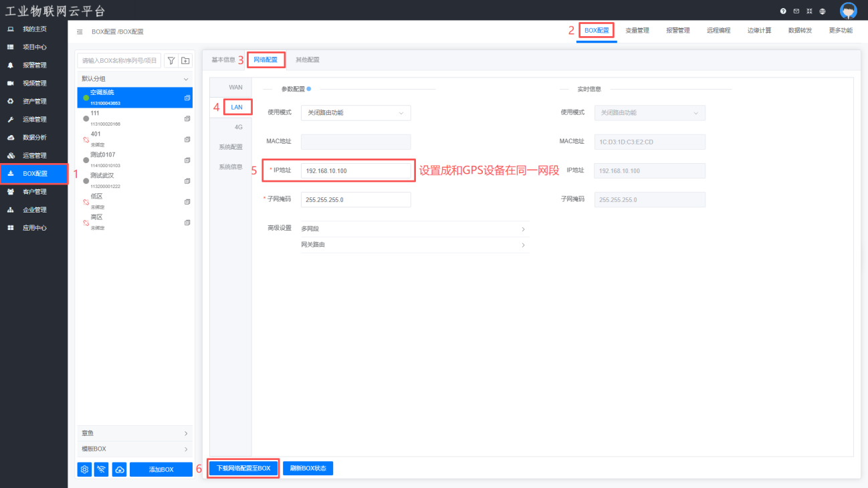Click the crossed-out Wi-Fi icon button
The image size is (868, 488).
(102, 469)
